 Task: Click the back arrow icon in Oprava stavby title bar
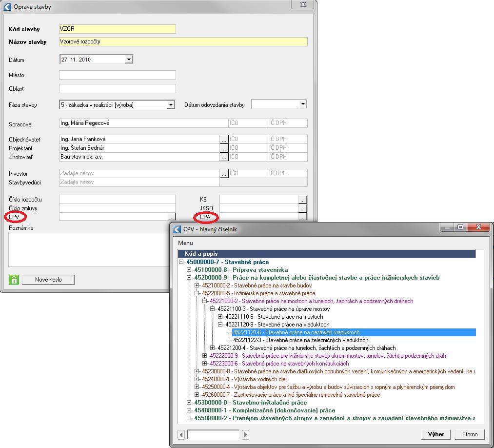pyautogui.click(x=7, y=7)
